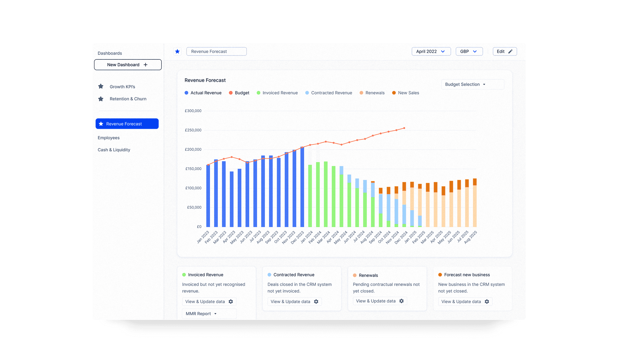
Task: Expand the Budget Selection dropdown
Action: click(x=473, y=84)
